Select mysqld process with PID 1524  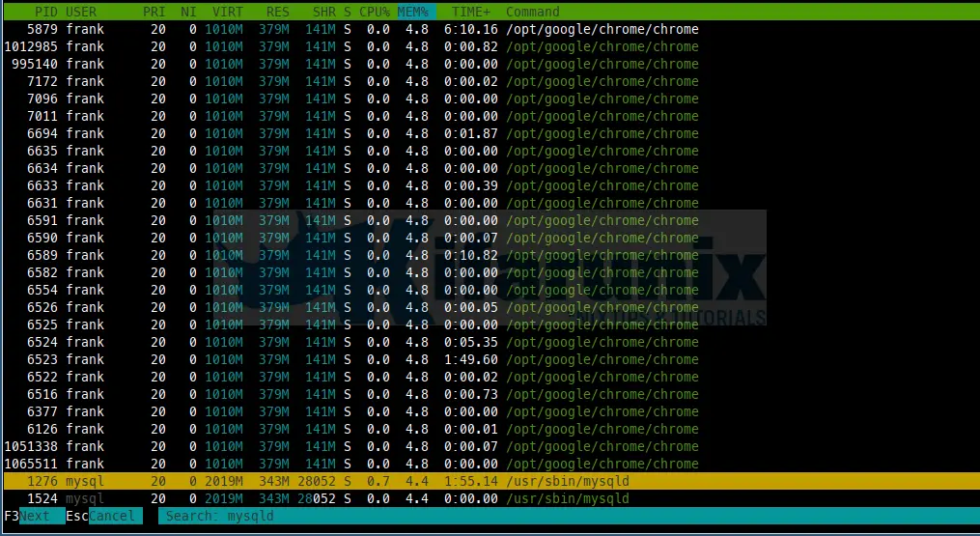point(491,498)
